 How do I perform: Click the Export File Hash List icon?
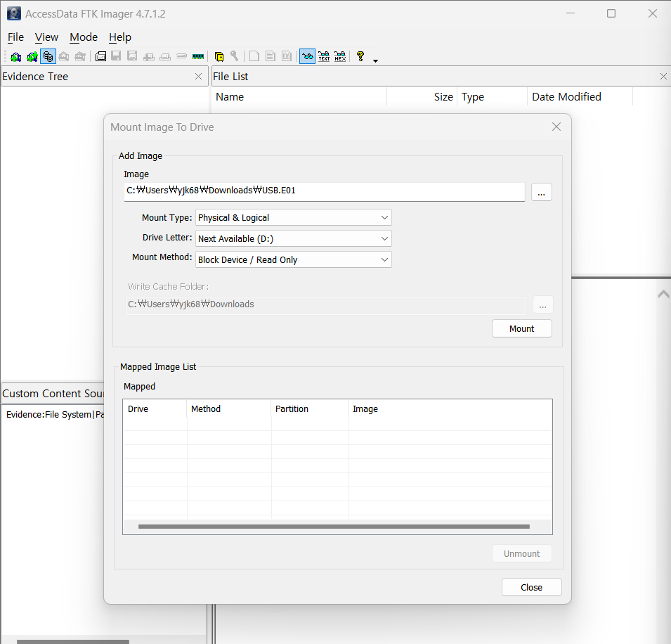[x=271, y=56]
